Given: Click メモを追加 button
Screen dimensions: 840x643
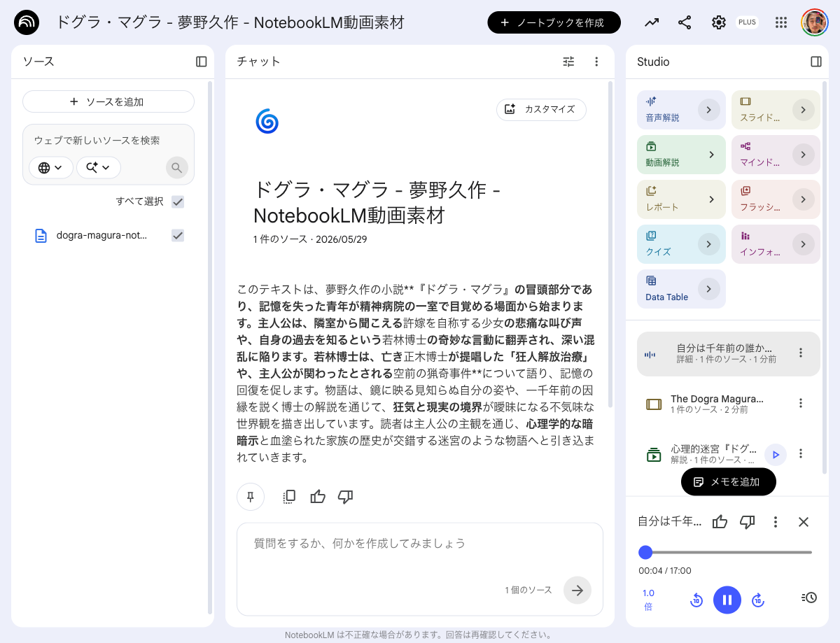Looking at the screenshot, I should (x=728, y=482).
